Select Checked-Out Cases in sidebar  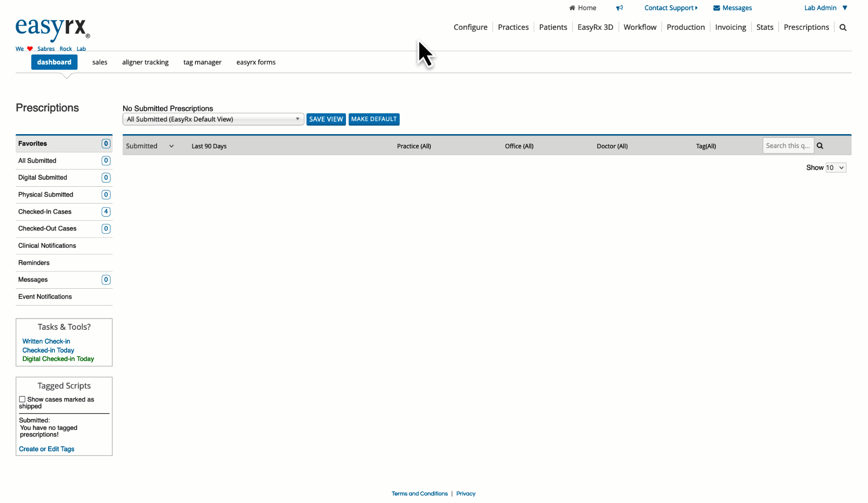click(64, 229)
